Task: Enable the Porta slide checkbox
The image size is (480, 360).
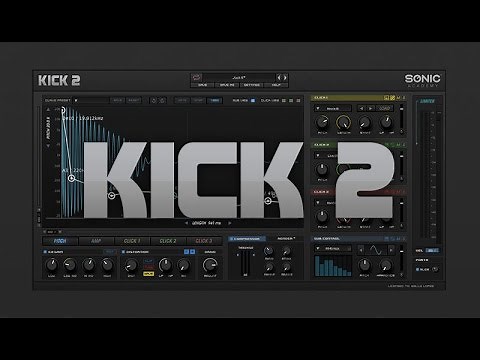Action: point(418,269)
